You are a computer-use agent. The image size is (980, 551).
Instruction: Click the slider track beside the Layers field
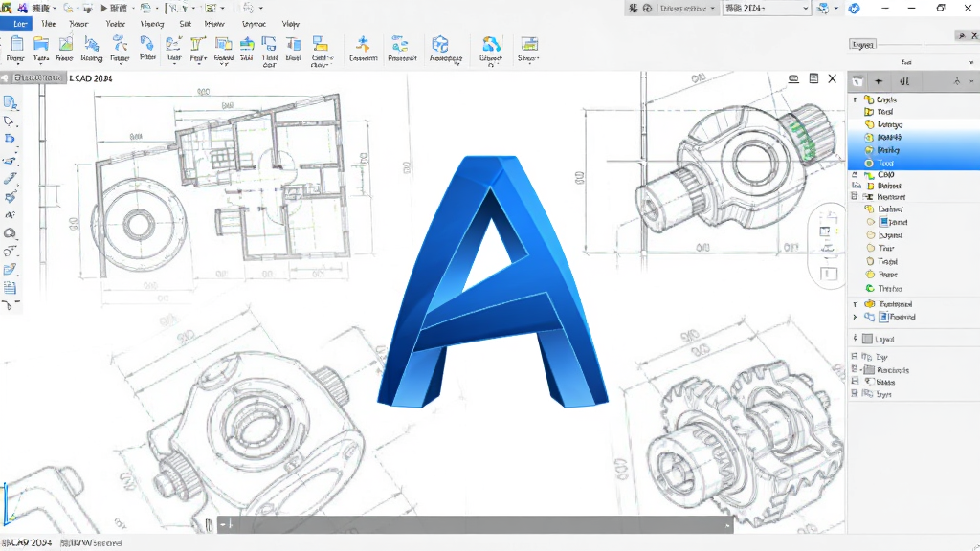[x=924, y=44]
